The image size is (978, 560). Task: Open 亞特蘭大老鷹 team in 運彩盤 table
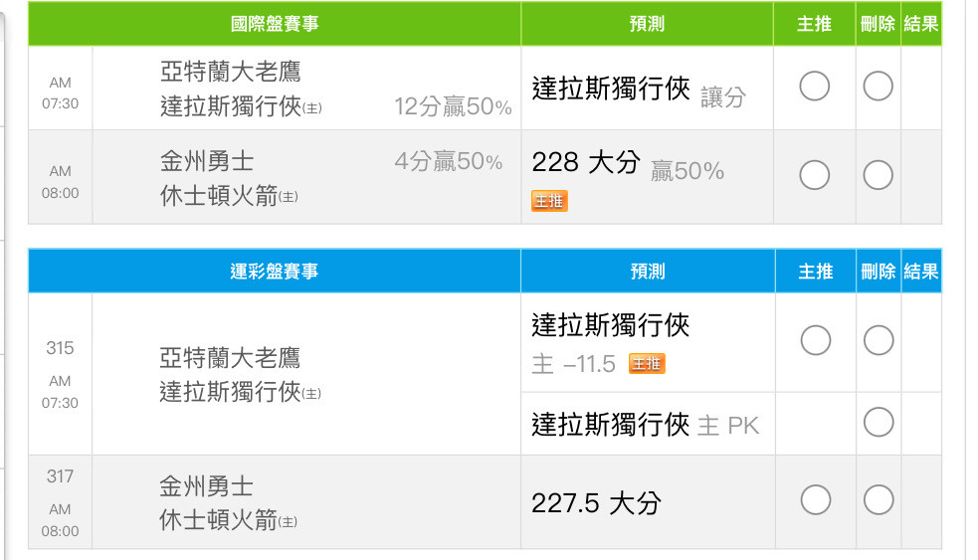(x=230, y=358)
